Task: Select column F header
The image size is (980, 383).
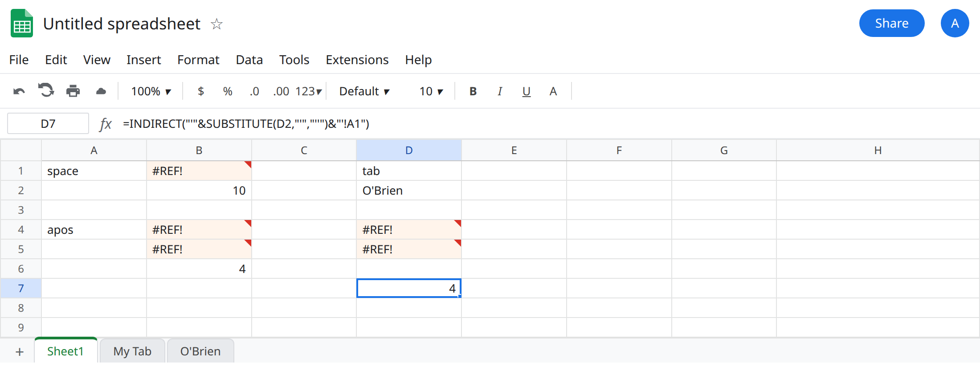Action: pos(619,151)
